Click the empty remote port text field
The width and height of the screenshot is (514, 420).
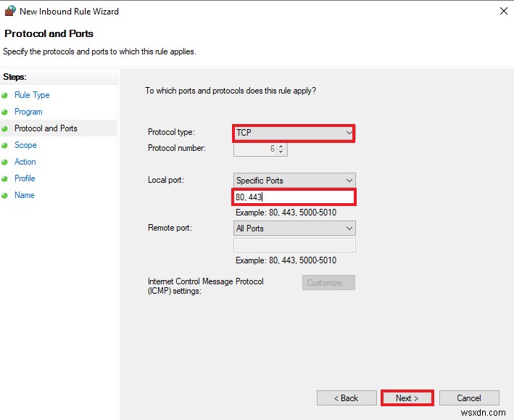tap(294, 245)
